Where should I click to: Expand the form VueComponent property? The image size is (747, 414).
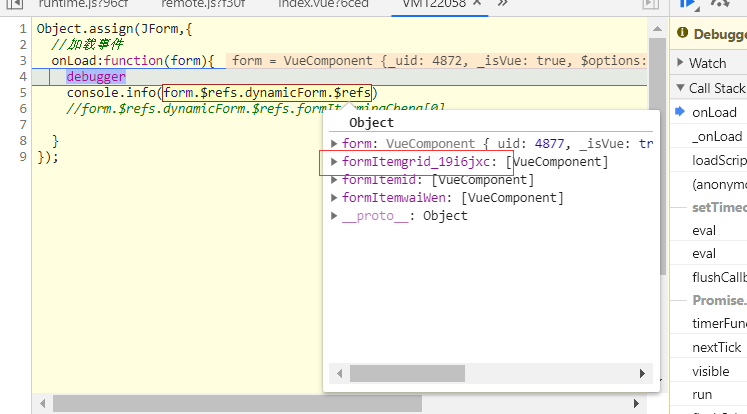coord(334,143)
